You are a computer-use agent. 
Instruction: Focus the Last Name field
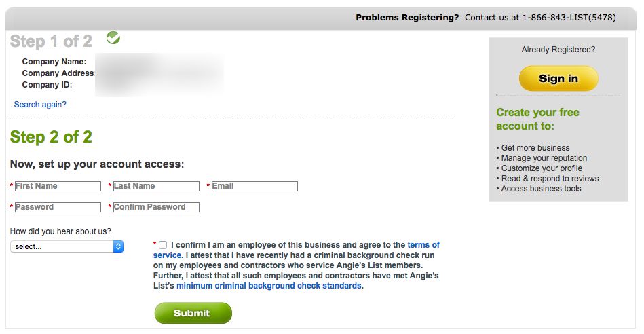coord(156,186)
